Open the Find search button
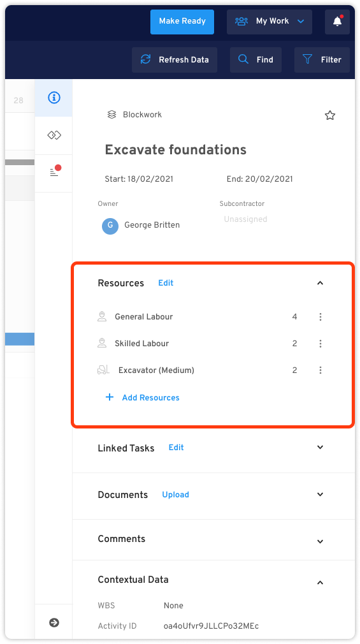Viewport: 360px width, 644px height. (256, 60)
